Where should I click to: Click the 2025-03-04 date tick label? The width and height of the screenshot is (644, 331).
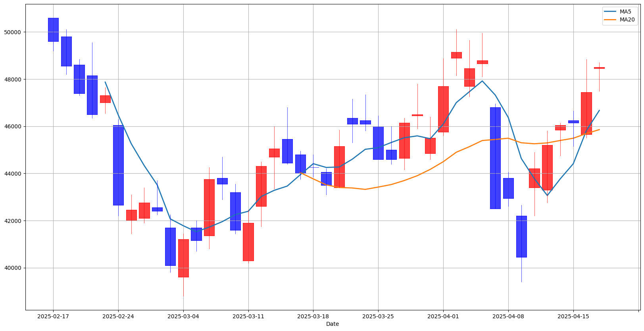tap(183, 317)
